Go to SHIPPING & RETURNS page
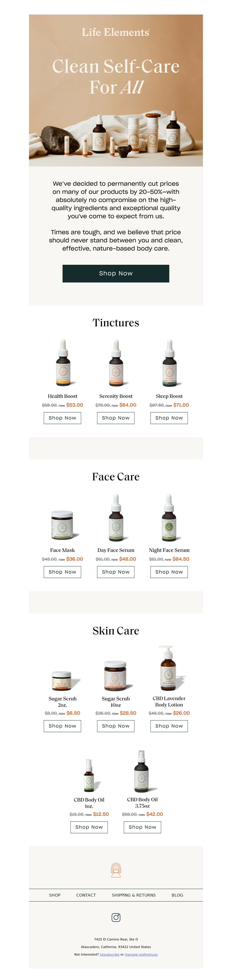 tap(134, 895)
